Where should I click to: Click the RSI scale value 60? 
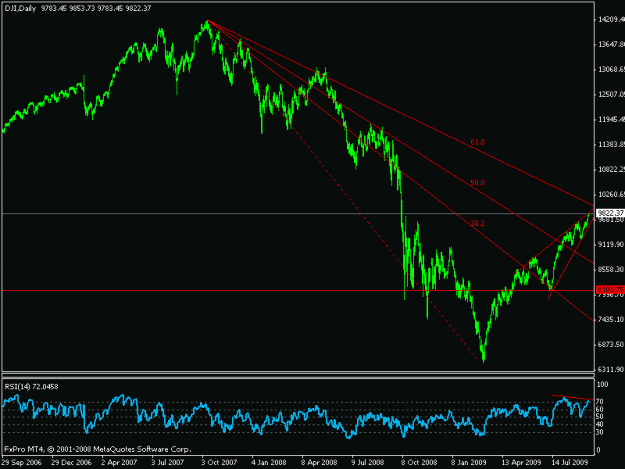pyautogui.click(x=599, y=410)
